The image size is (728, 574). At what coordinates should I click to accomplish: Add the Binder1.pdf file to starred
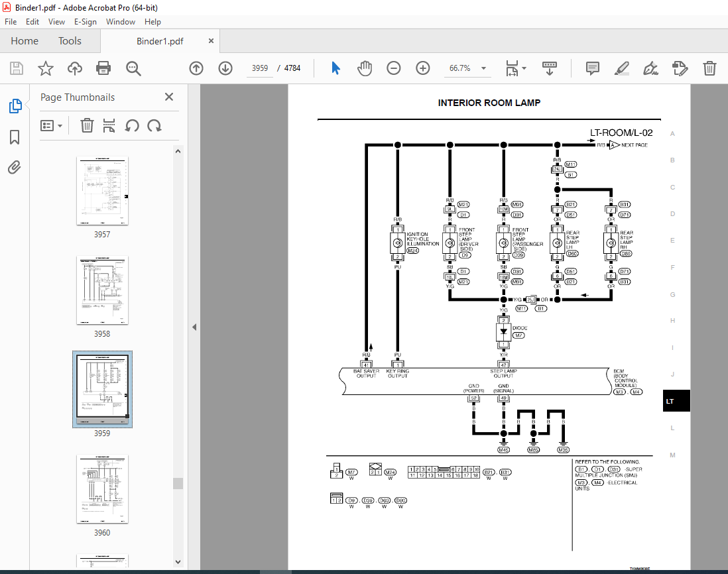coord(46,68)
